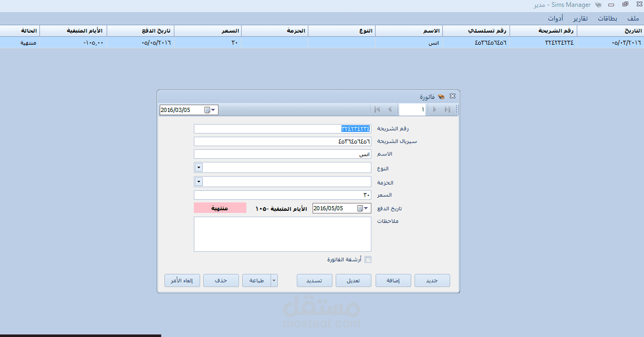Click inside the ملاحظات notes text area
This screenshot has width=644, height=337.
point(283,234)
